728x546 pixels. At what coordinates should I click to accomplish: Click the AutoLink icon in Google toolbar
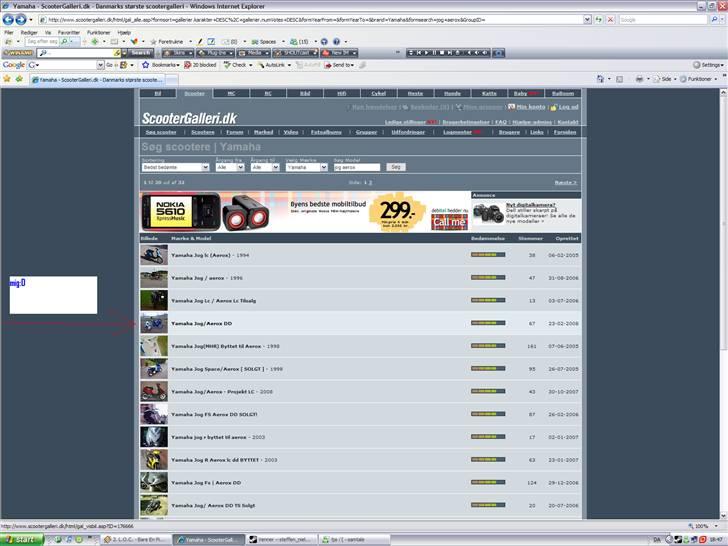pos(259,64)
